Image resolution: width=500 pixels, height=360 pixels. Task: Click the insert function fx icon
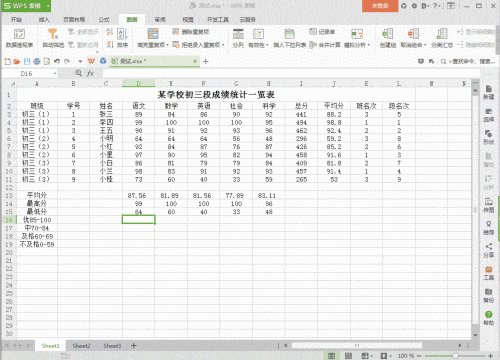[90, 73]
